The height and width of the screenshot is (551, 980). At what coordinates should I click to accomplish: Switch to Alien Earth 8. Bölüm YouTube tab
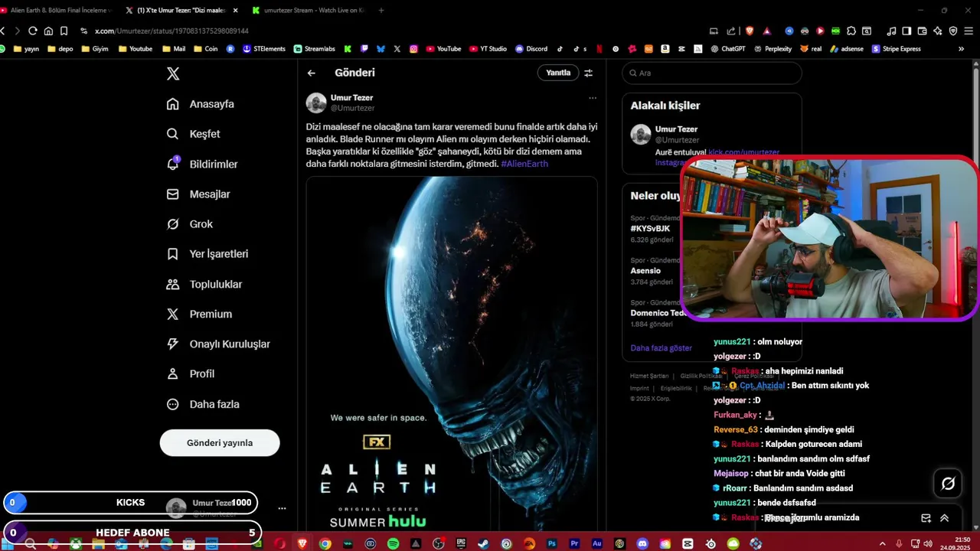(57, 10)
